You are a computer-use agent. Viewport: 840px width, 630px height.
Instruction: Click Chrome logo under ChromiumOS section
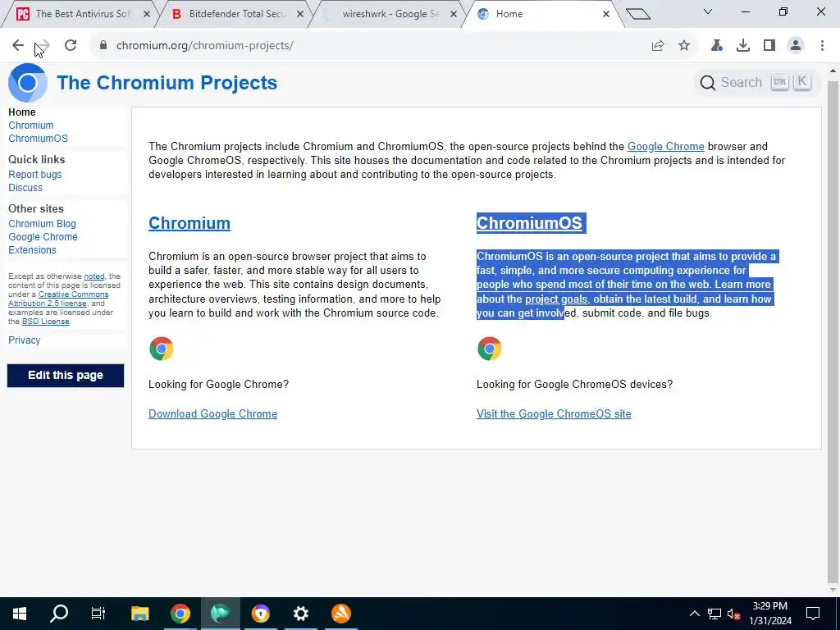coord(490,349)
